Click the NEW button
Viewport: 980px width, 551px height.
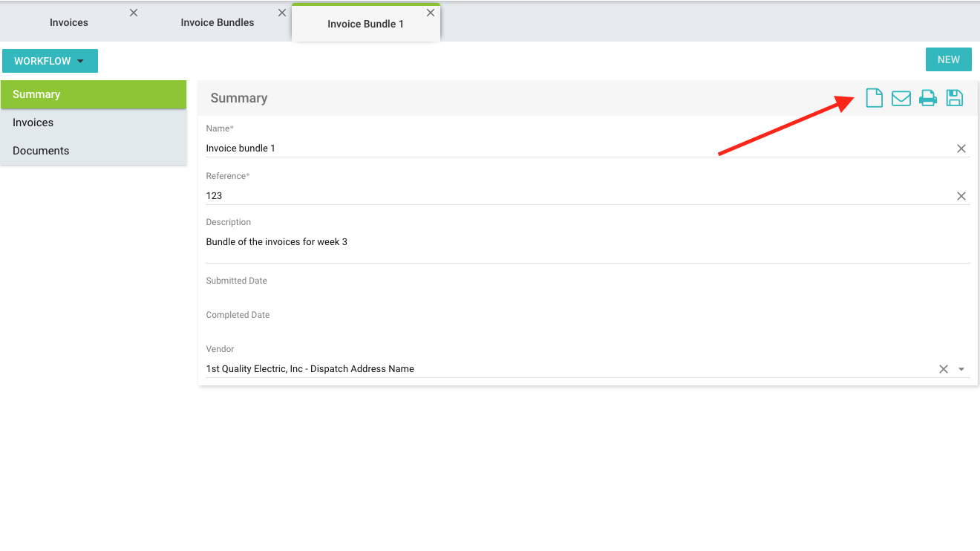pos(948,60)
